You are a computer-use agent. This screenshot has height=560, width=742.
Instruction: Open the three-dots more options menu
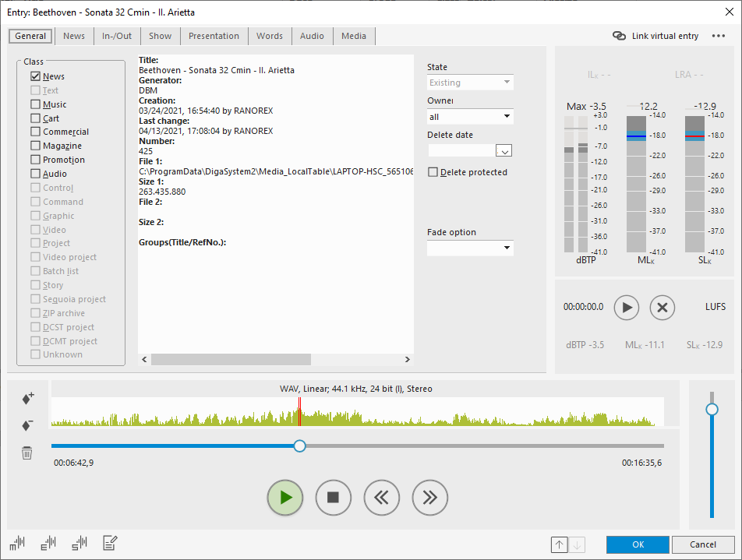719,36
